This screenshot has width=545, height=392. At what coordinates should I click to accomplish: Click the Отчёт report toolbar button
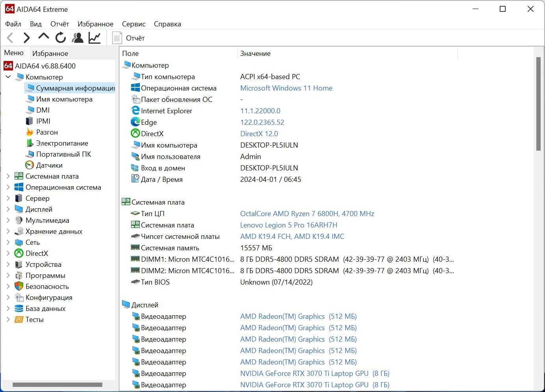point(129,38)
